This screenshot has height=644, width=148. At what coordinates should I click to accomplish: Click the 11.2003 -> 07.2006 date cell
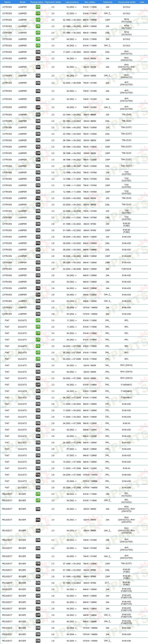point(72,468)
